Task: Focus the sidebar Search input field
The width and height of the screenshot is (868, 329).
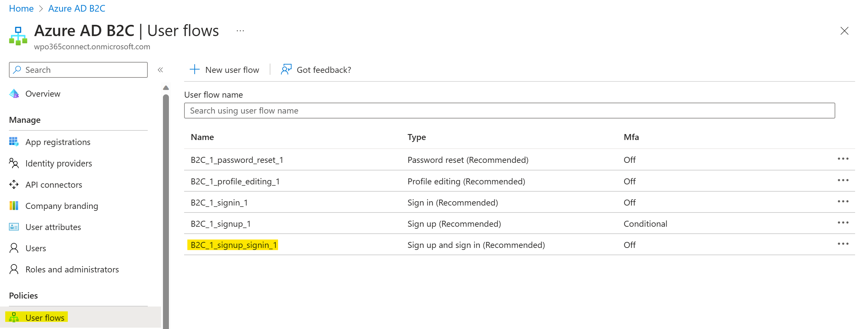Action: click(78, 70)
